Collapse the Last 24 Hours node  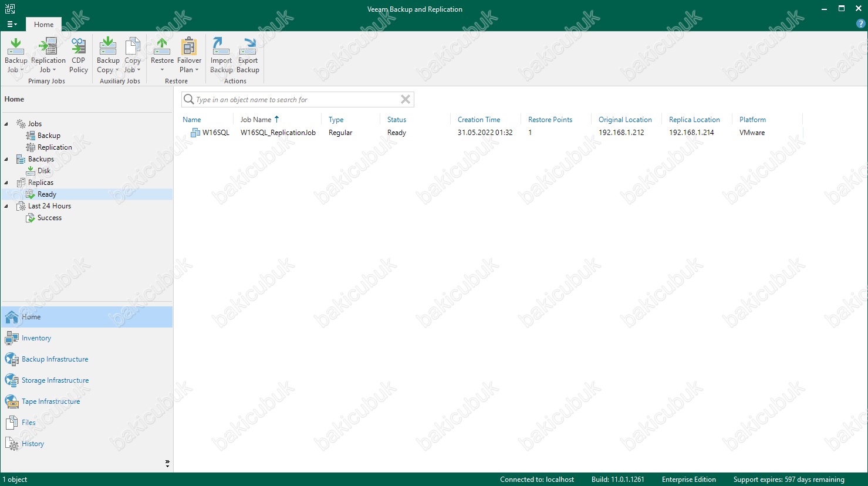[6, 206]
